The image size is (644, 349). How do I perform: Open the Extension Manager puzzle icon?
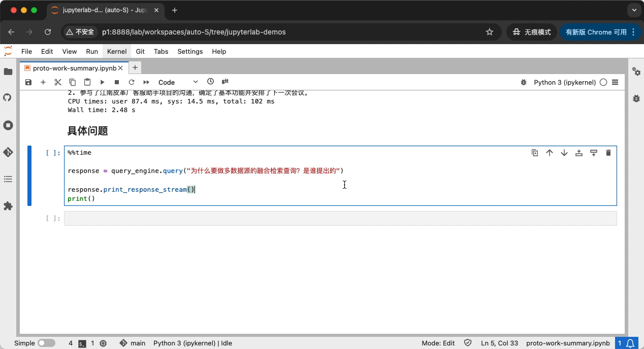tap(8, 206)
